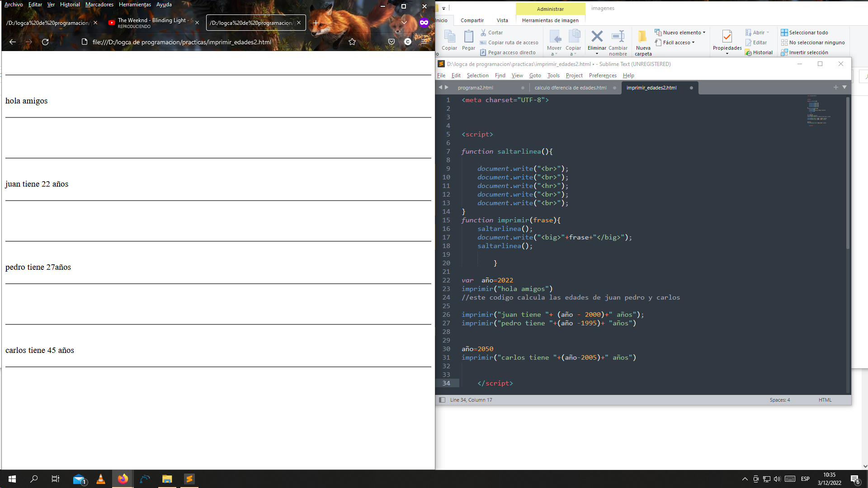868x488 pixels.
Task: Add new tab with Sublime plus icon
Action: click(x=835, y=87)
